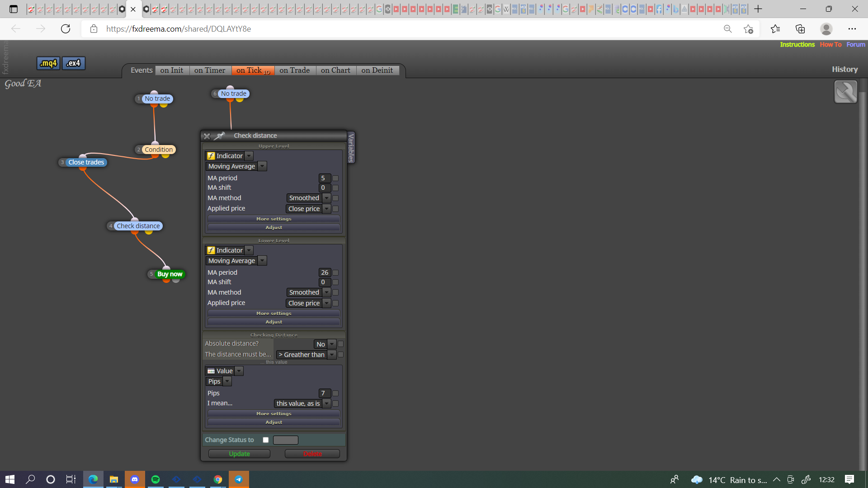The height and width of the screenshot is (488, 868).
Task: Click the upper MA period value field
Action: (x=325, y=178)
